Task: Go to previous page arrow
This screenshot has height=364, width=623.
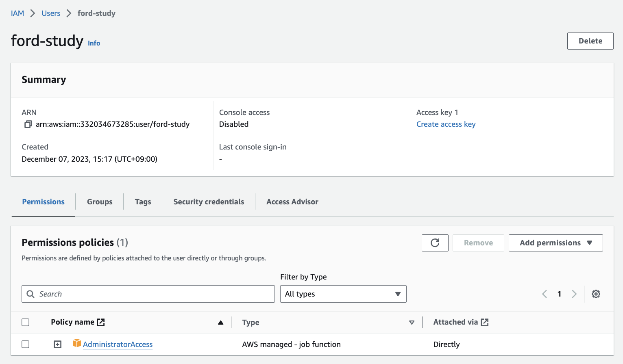Action: coord(545,294)
